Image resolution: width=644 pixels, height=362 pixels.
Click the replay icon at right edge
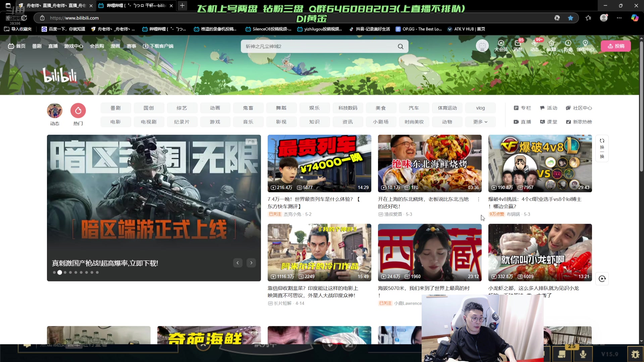[602, 279]
